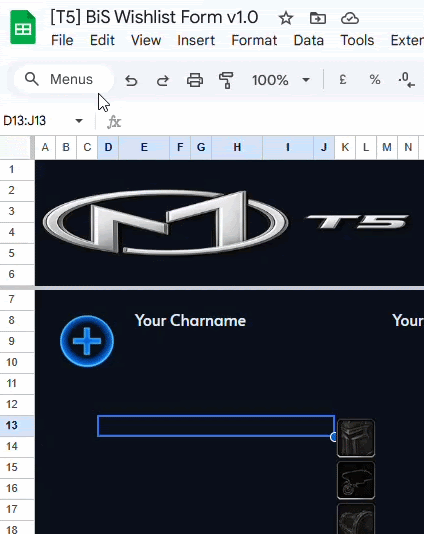424x534 pixels.
Task: Click the Google Sheets home icon
Action: [23, 27]
